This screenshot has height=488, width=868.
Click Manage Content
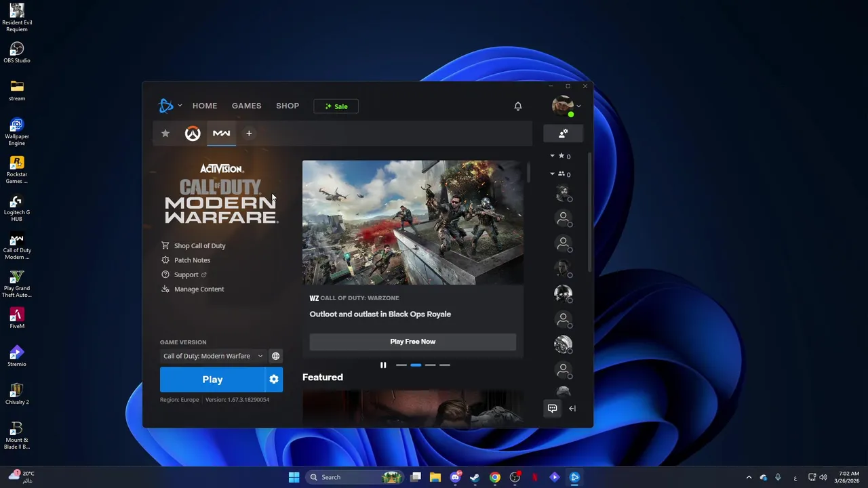pyautogui.click(x=193, y=289)
